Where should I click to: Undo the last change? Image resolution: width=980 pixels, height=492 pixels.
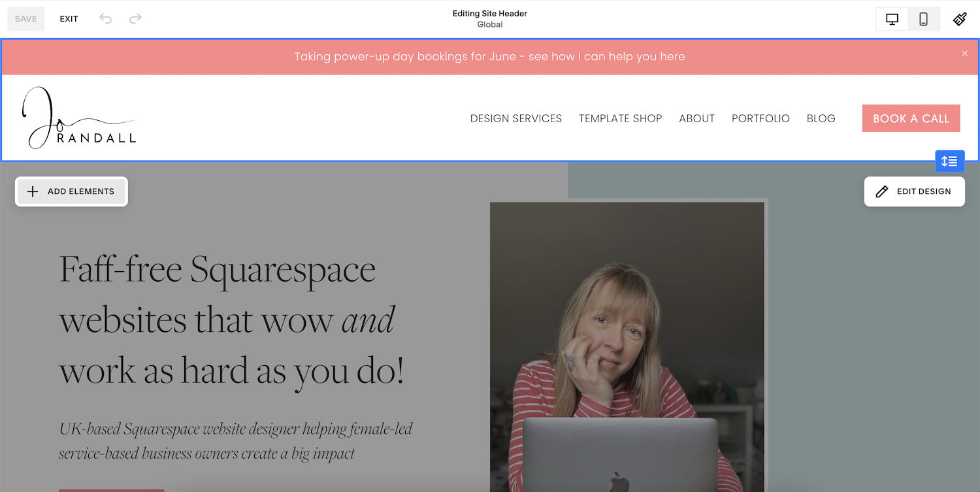click(105, 18)
